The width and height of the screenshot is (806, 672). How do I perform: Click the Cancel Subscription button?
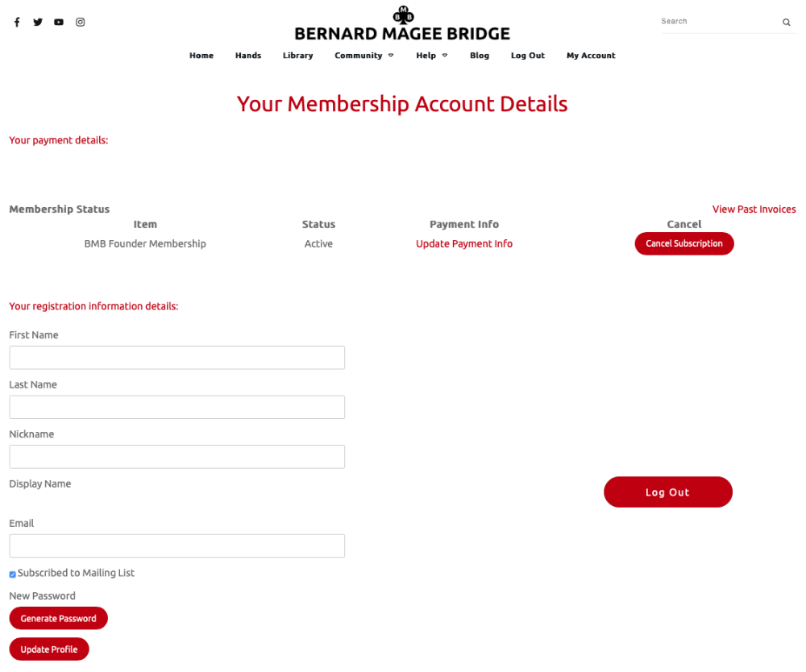[684, 243]
